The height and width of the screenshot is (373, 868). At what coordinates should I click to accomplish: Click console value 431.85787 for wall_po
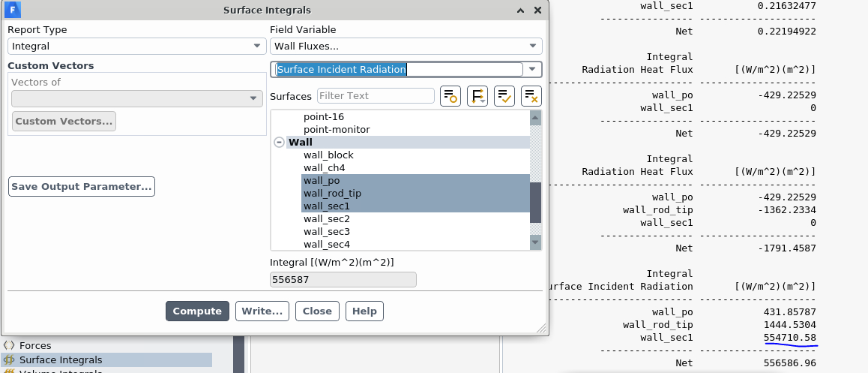tap(789, 312)
